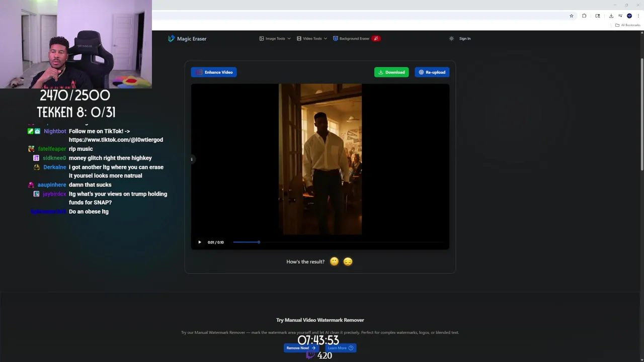The width and height of the screenshot is (644, 362).
Task: Click the sidknee0 username in chat
Action: pyautogui.click(x=54, y=158)
